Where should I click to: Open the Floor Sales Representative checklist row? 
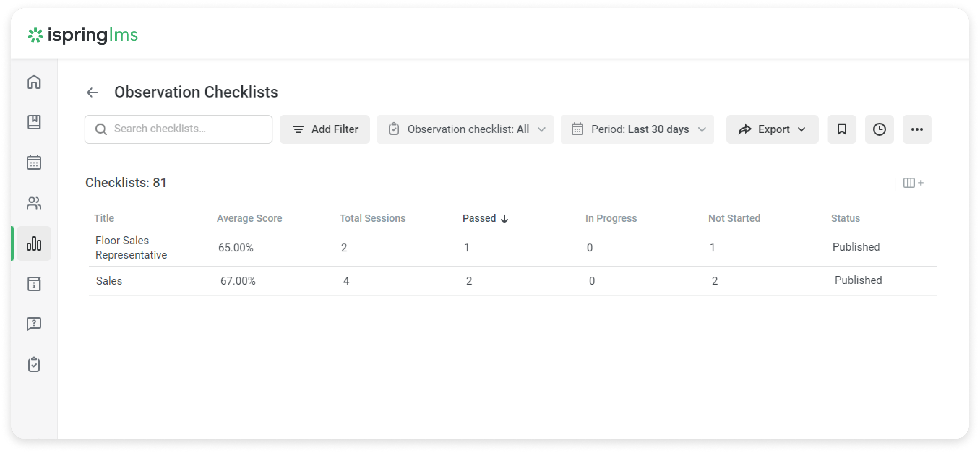coord(131,248)
